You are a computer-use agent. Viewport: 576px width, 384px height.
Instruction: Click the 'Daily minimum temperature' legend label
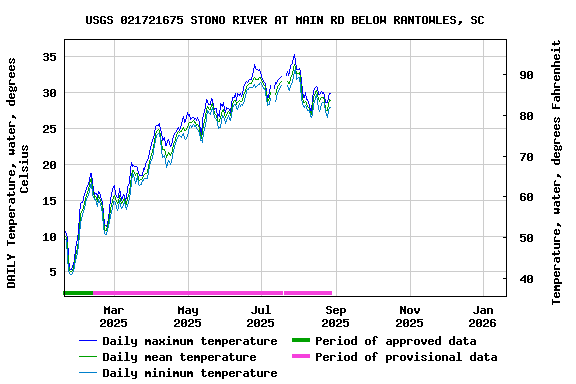pyautogui.click(x=190, y=373)
